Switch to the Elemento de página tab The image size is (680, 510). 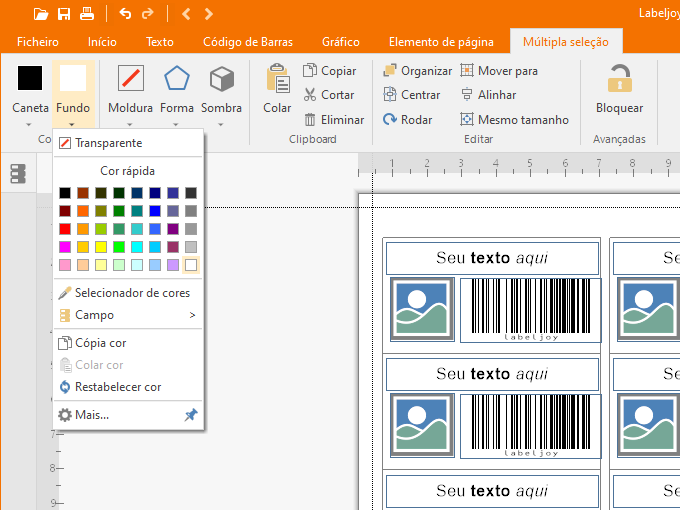(x=441, y=42)
